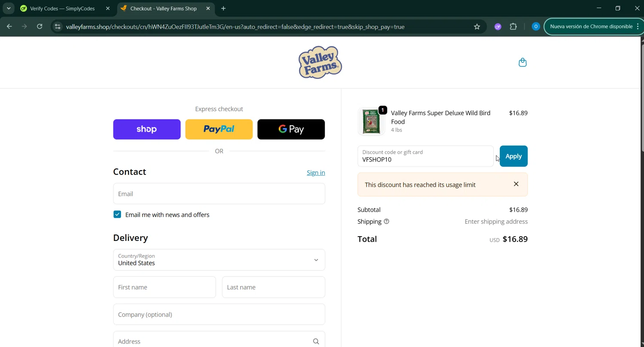Click the 'This discount has reached its usage limit' message
Screen dimensions: 644x347
(x=420, y=185)
